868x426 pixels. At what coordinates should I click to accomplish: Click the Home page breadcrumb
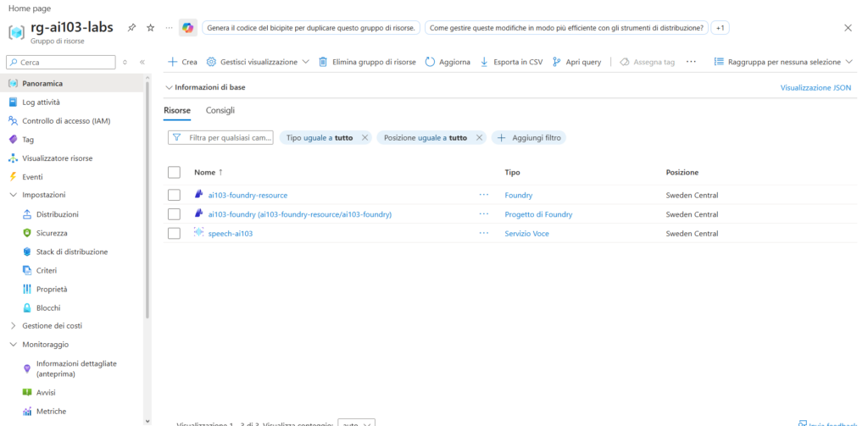(28, 8)
